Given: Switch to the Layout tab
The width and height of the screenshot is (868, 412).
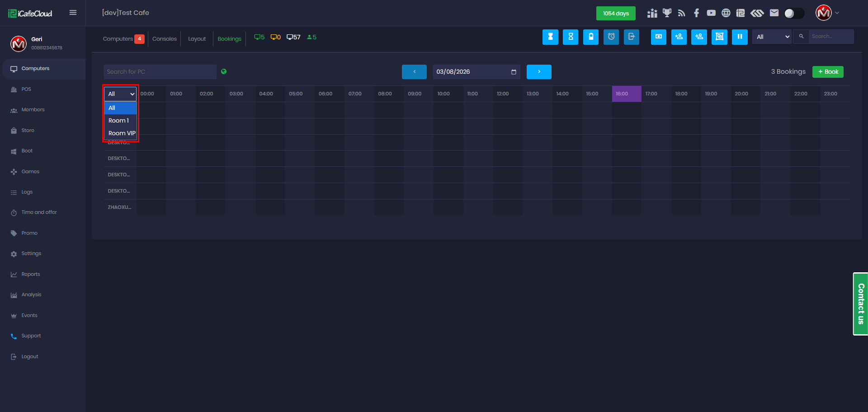Looking at the screenshot, I should tap(197, 39).
